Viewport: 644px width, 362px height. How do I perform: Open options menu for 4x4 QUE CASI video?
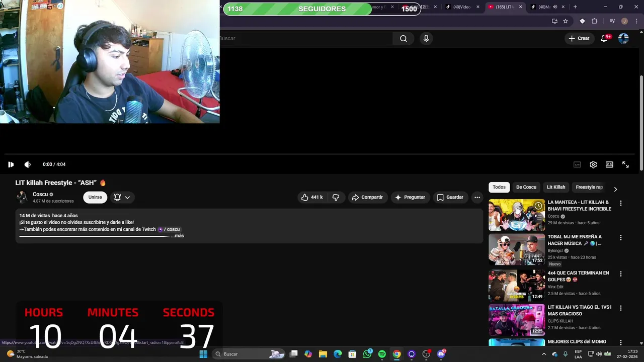pyautogui.click(x=620, y=274)
